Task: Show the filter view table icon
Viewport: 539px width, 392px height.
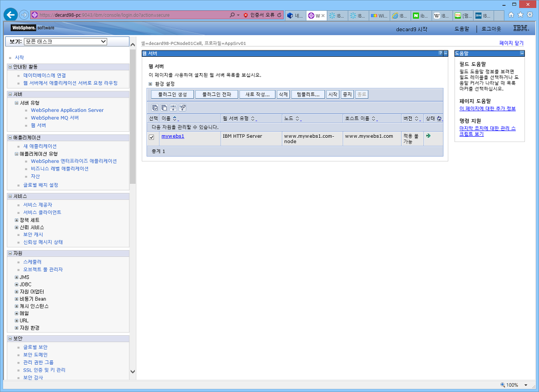Action: [x=173, y=108]
